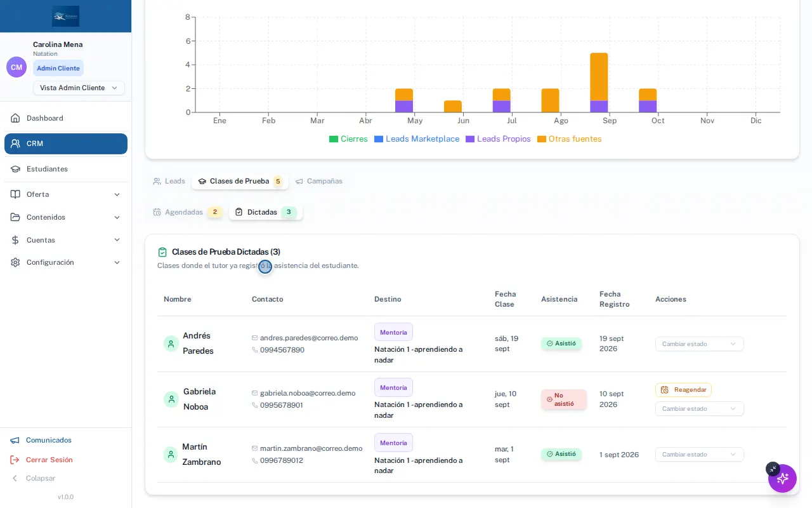Click Gabriela Noboa user avatar icon
Screen dimensions: 812x508
point(171,399)
